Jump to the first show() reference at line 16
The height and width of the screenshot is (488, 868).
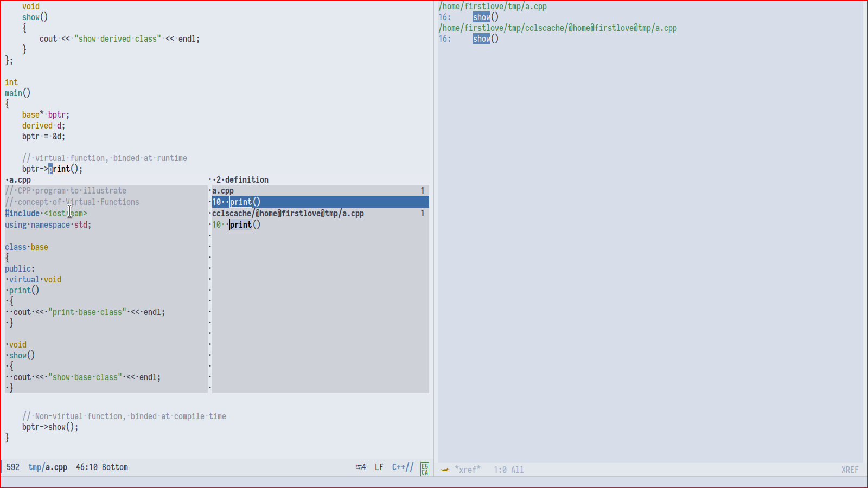pos(482,17)
